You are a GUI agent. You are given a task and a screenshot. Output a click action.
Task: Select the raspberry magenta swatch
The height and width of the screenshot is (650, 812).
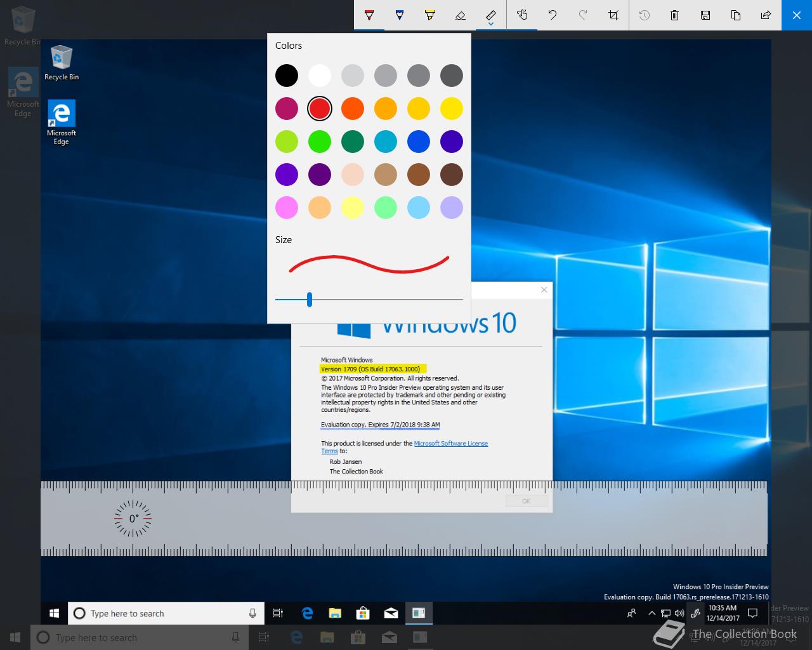pyautogui.click(x=287, y=109)
